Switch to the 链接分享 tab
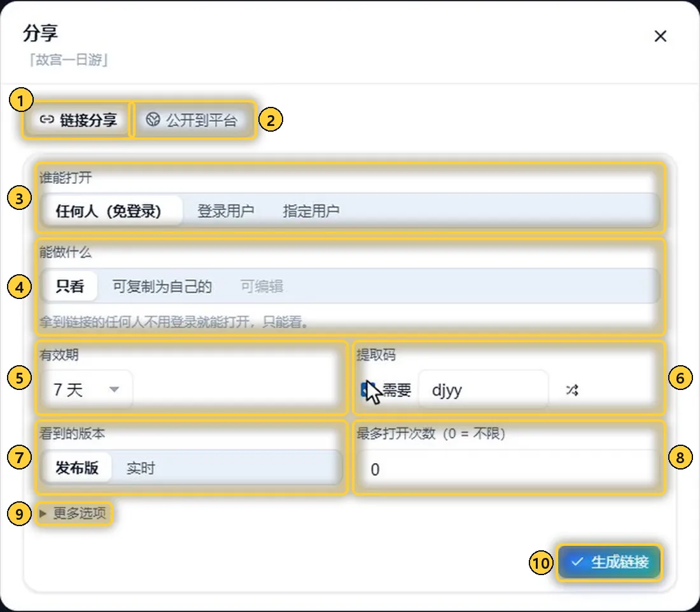The image size is (700, 612). (78, 120)
